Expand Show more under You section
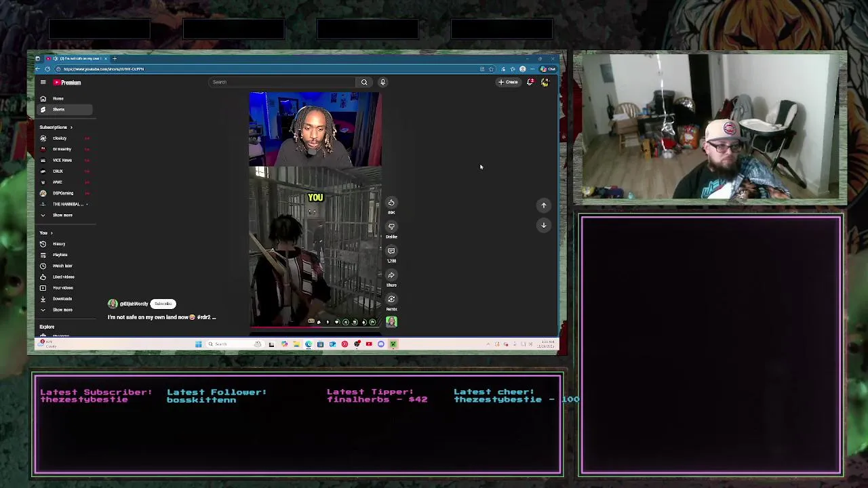Image resolution: width=868 pixels, height=488 pixels. point(65,310)
